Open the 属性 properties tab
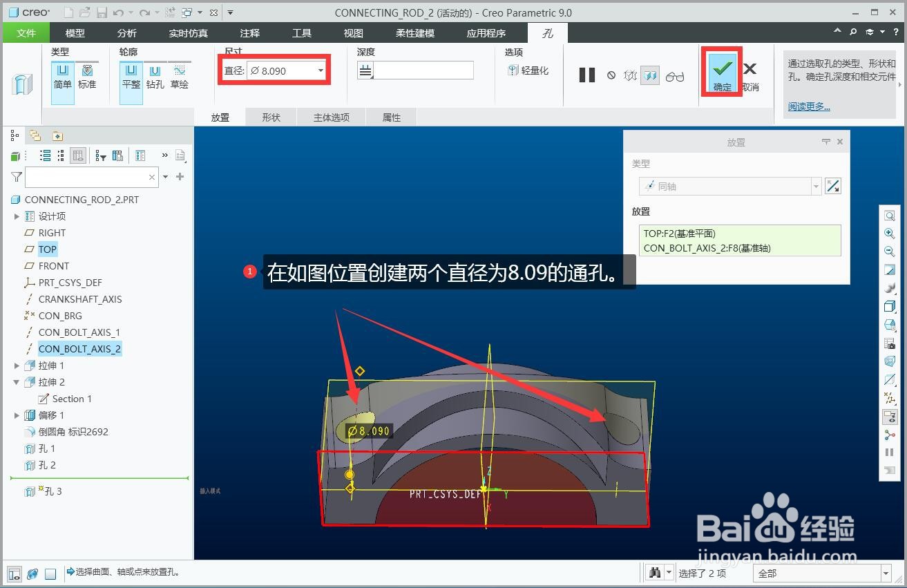The width and height of the screenshot is (907, 588). pos(392,117)
